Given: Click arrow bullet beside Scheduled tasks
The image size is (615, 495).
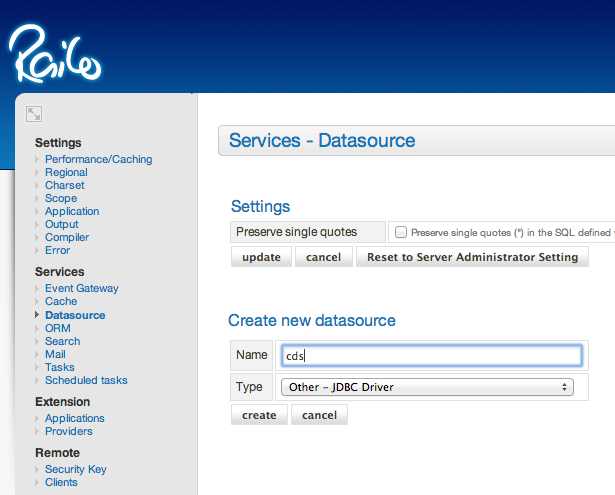Looking at the screenshot, I should [x=37, y=380].
